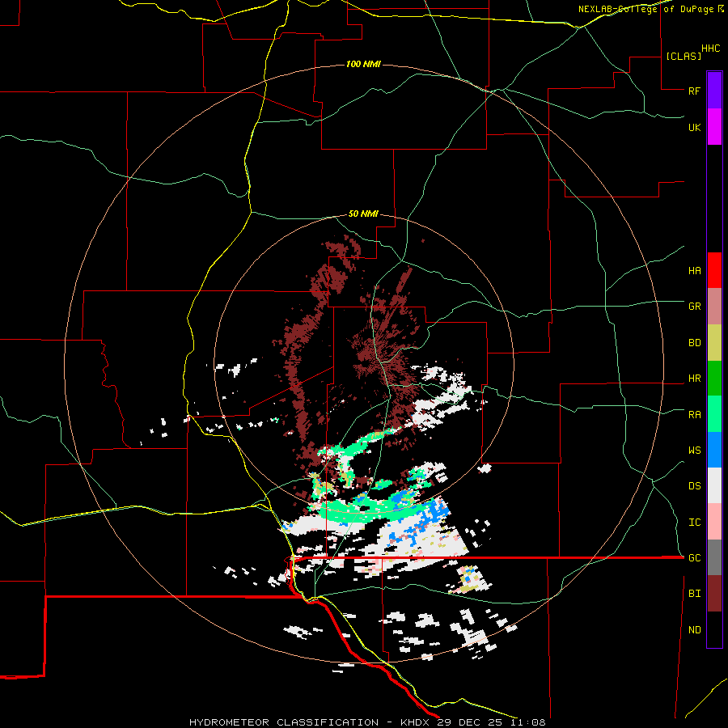Click the "50 NMI" range ring label

tap(363, 214)
